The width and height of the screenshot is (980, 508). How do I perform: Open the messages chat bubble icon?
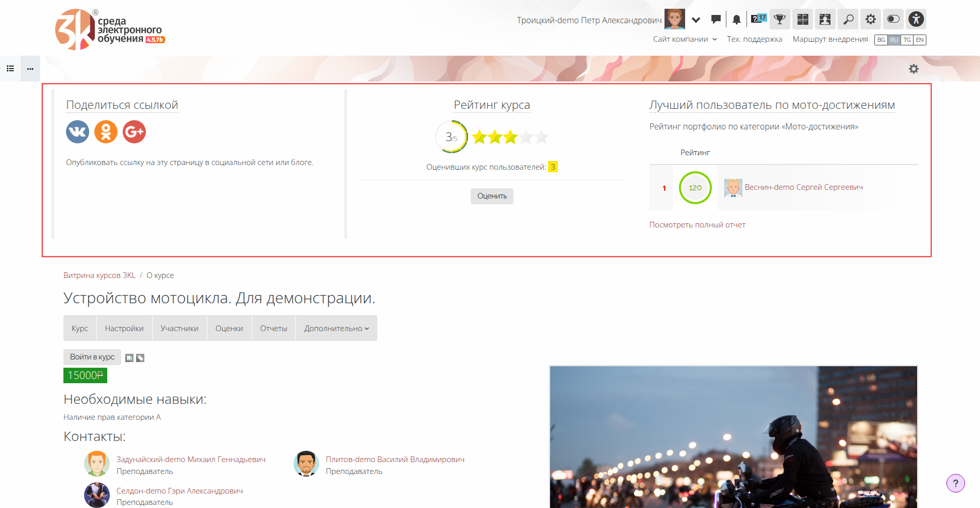pos(716,20)
